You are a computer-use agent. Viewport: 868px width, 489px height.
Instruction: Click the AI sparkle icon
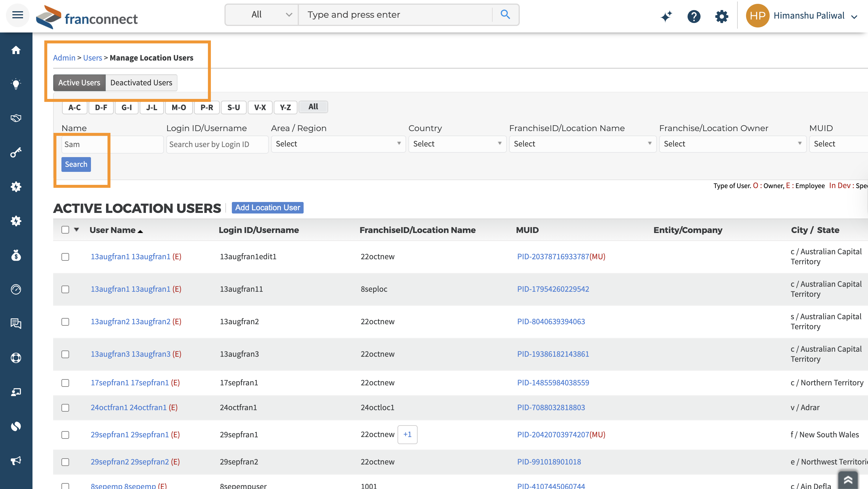666,16
